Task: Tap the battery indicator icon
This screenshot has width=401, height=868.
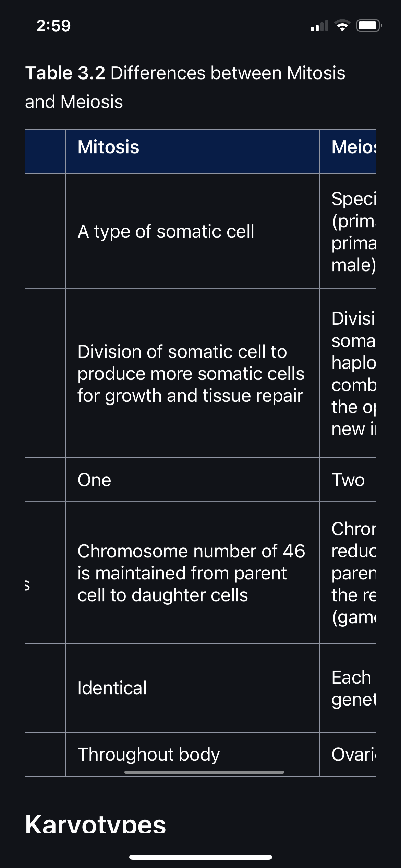Action: pos(369,26)
